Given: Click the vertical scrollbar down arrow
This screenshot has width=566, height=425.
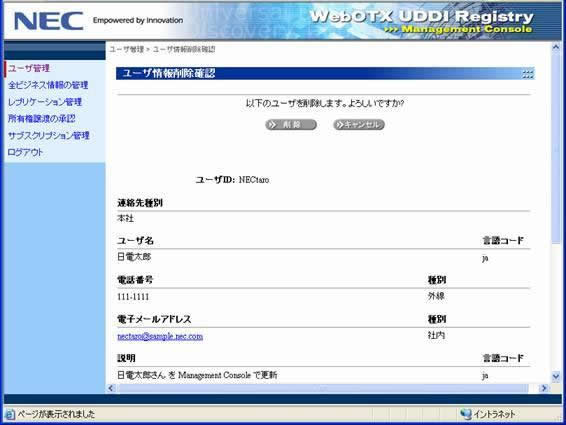Looking at the screenshot, I should [x=556, y=377].
